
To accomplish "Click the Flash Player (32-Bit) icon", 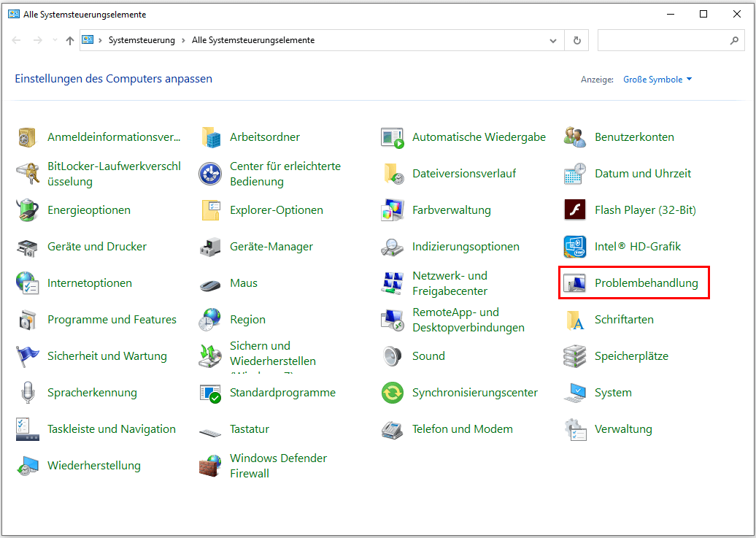I will pos(575,210).
